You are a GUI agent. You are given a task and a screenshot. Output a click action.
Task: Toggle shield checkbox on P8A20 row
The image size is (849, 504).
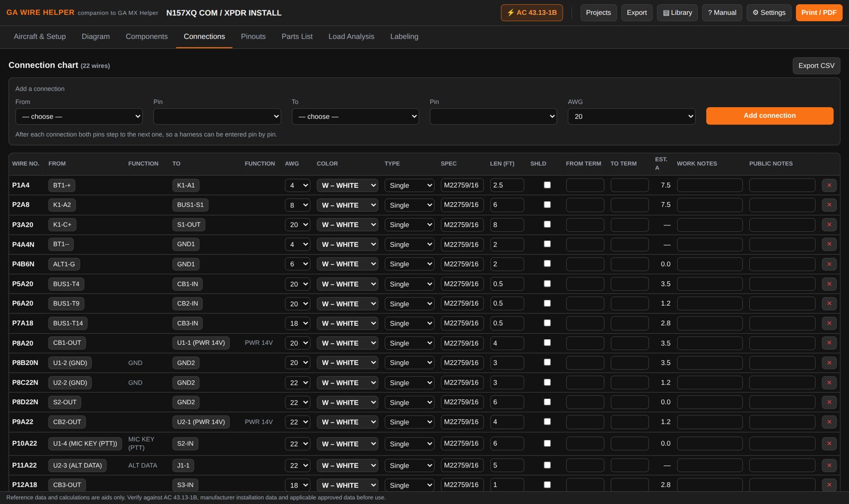(547, 343)
